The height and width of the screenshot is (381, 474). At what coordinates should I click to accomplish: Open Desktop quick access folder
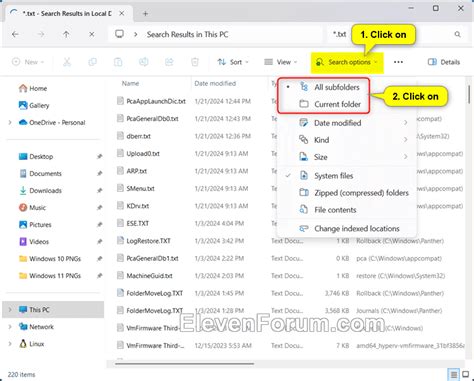(36, 156)
